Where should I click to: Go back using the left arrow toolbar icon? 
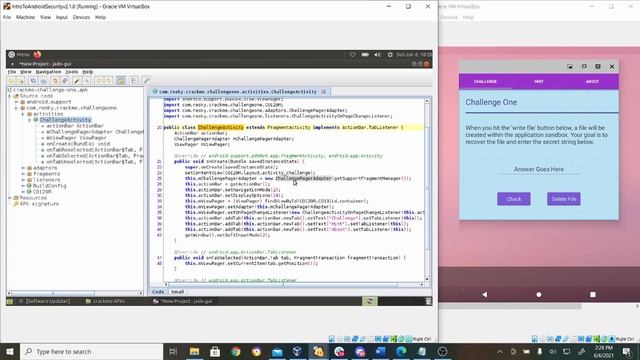click(x=99, y=80)
